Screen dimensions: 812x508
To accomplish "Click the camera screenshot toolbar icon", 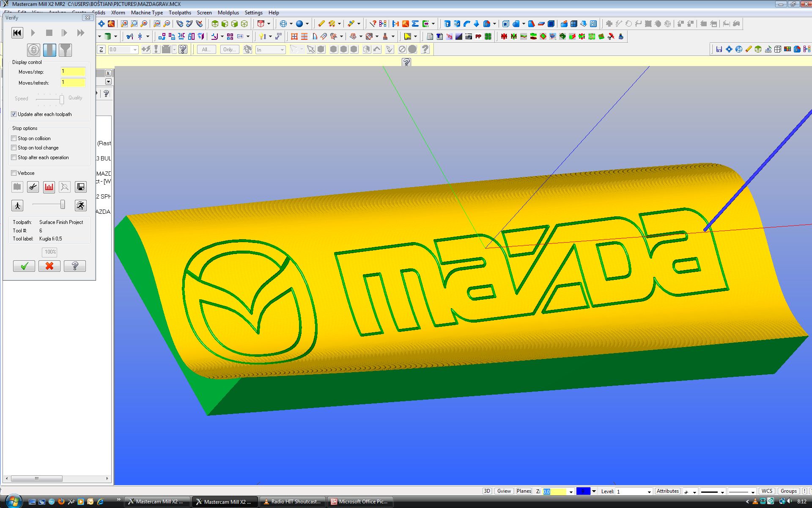I will click(x=469, y=36).
